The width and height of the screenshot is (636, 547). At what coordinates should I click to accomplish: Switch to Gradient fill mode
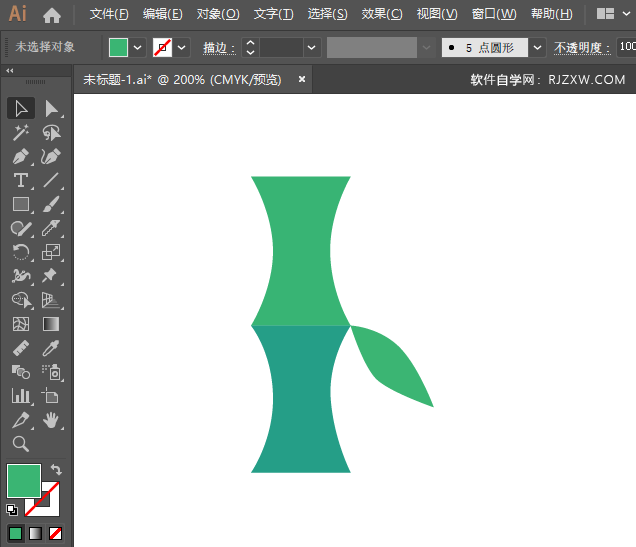(36, 533)
